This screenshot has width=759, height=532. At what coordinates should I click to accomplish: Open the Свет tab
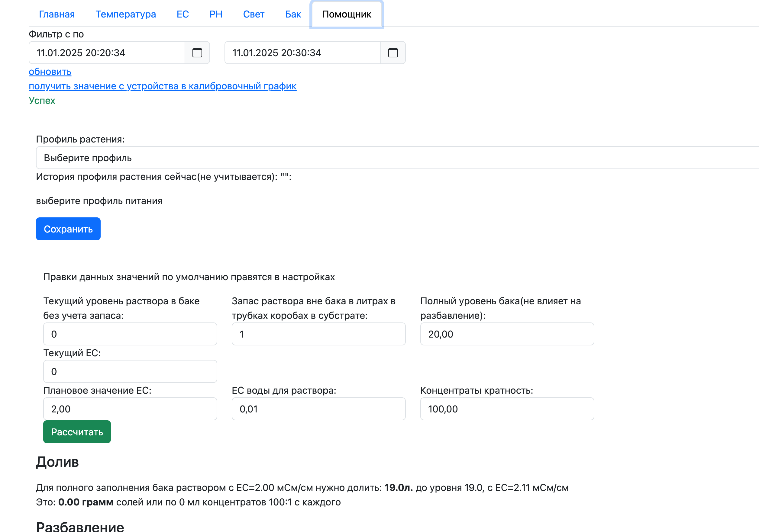coord(254,14)
